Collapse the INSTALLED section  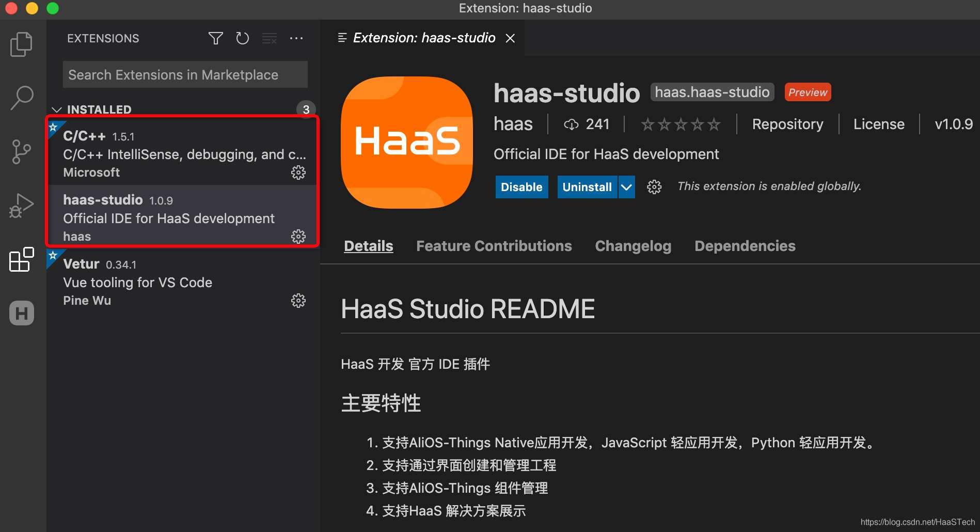(57, 109)
